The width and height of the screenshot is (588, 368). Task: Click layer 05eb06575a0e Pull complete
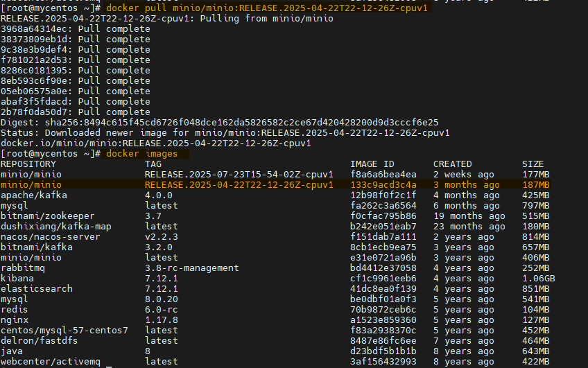point(76,91)
